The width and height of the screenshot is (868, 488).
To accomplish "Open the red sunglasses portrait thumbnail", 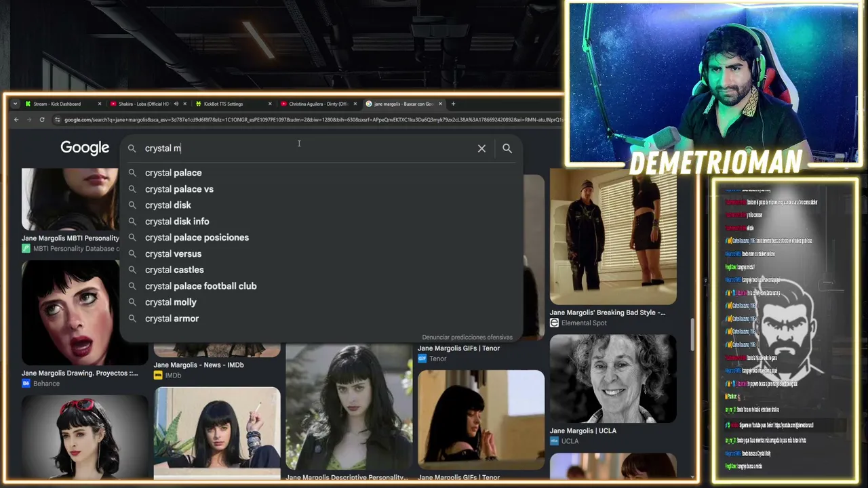I will [x=85, y=436].
